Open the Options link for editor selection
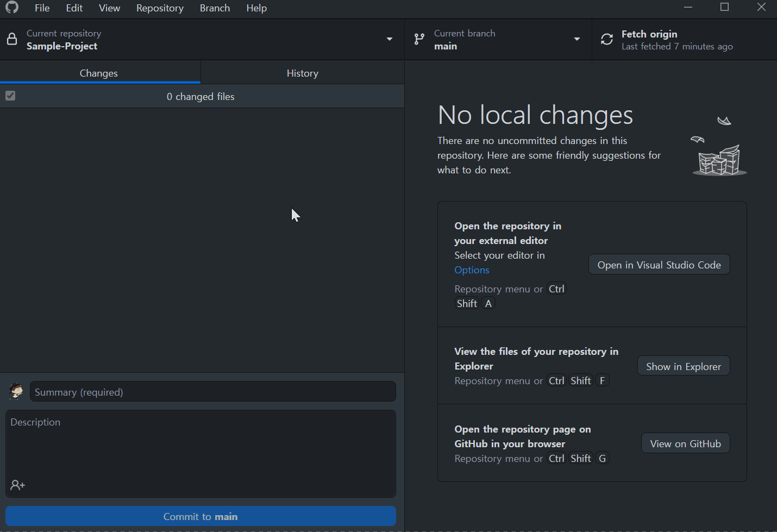Screen dimensions: 777x532 point(472,270)
